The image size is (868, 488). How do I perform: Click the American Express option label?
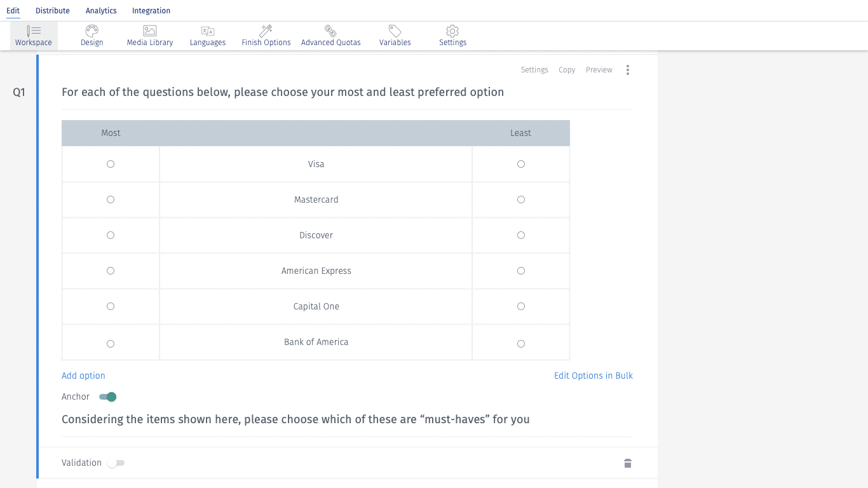point(316,271)
